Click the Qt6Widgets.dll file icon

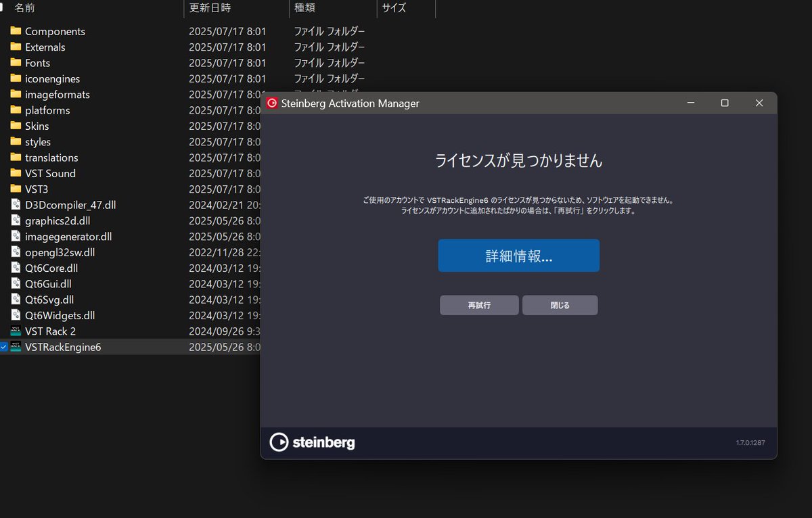16,315
